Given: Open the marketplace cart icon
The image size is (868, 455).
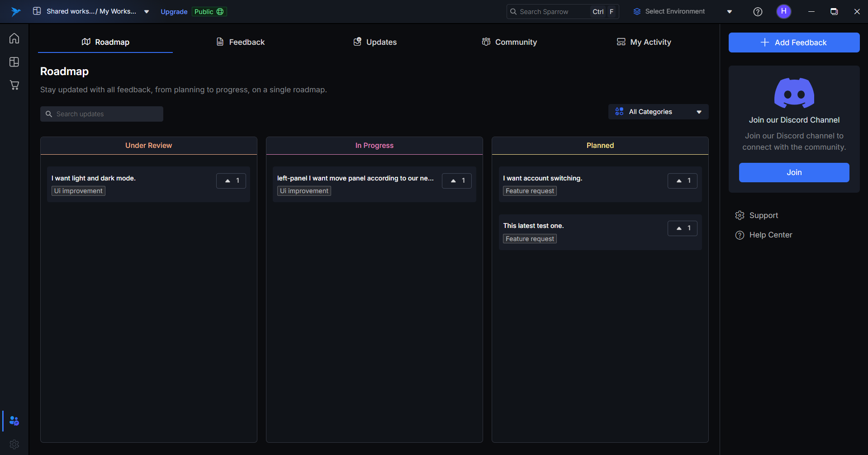Looking at the screenshot, I should pos(14,85).
